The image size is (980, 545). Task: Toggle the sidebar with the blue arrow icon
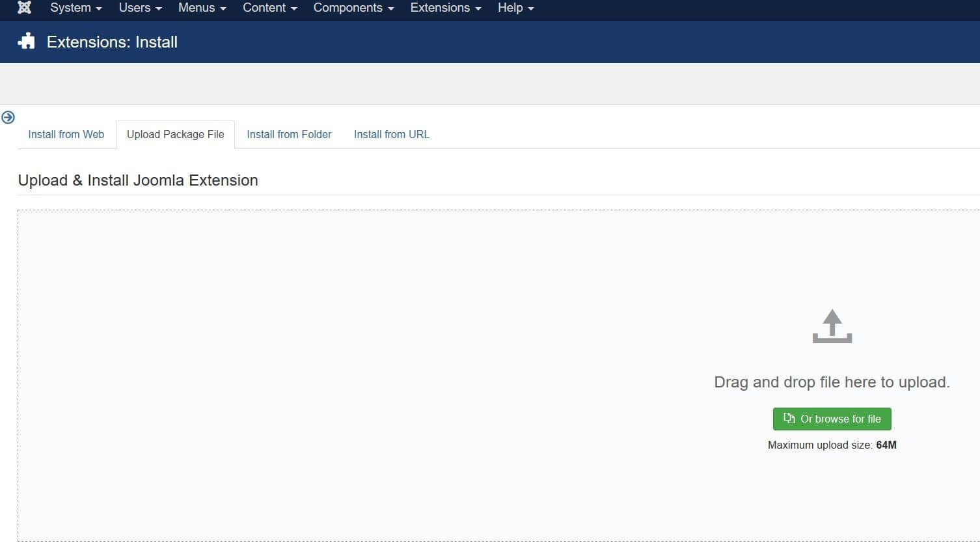(x=8, y=117)
